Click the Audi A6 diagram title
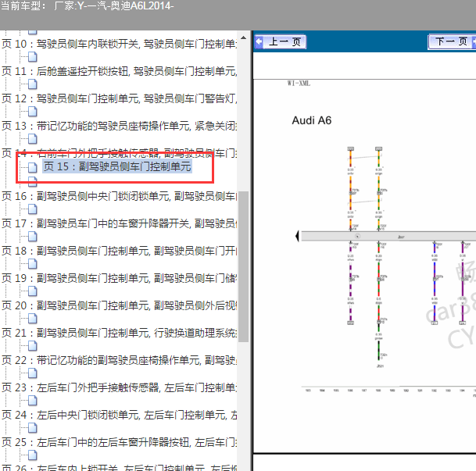Viewport: 476px width, 471px height. 311,120
